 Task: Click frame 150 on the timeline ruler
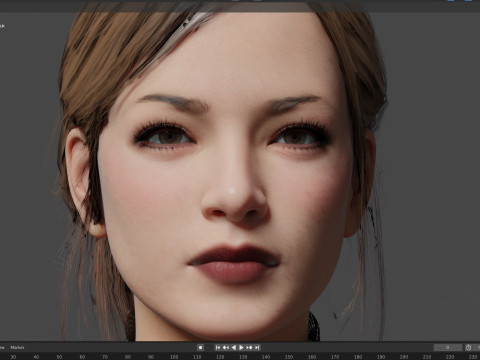(289, 357)
